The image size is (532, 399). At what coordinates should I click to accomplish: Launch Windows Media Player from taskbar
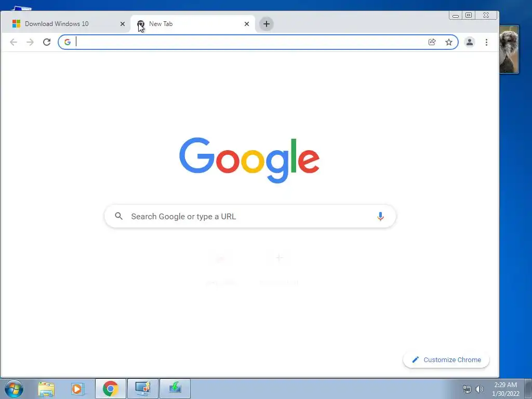coord(77,389)
